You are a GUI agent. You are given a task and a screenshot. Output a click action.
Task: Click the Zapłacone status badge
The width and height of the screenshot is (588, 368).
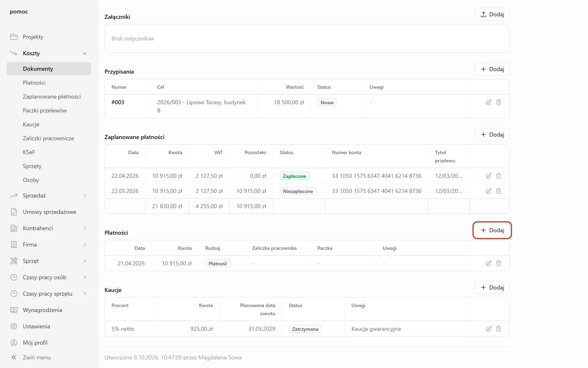click(294, 176)
